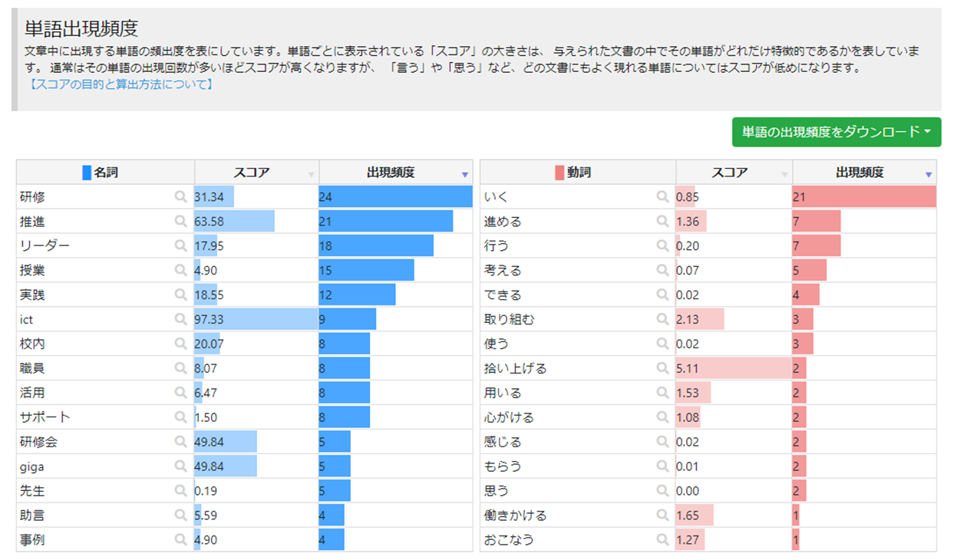Click the search icon next to 心がける
The image size is (977, 560).
point(662,417)
